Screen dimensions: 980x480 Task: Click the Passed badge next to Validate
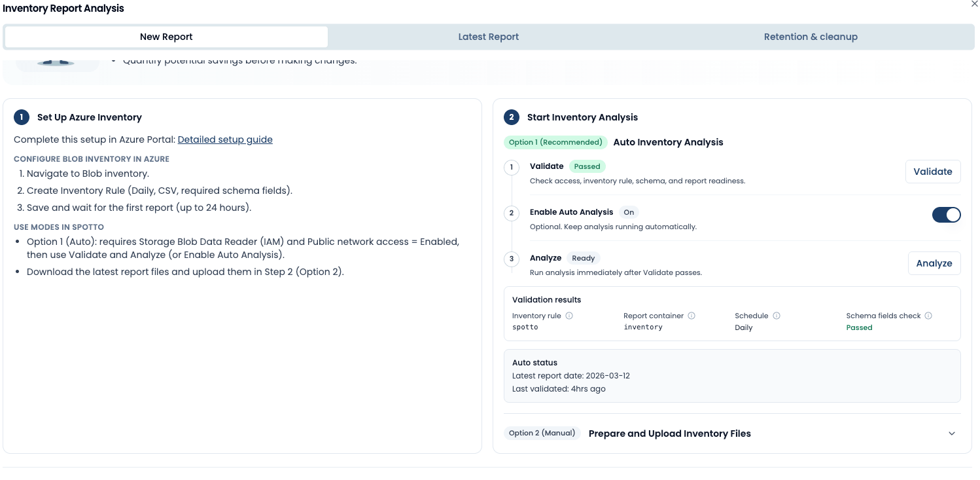(587, 166)
